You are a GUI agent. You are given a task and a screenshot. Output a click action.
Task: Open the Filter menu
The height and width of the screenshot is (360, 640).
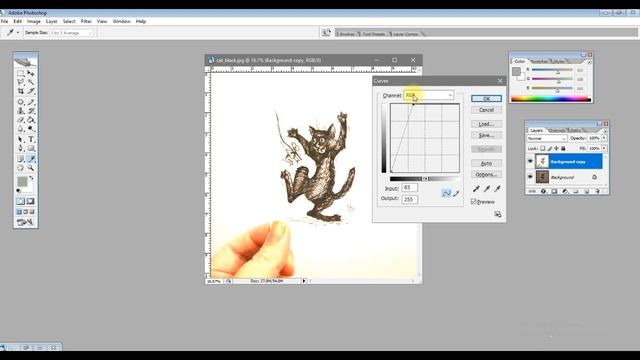tap(86, 21)
